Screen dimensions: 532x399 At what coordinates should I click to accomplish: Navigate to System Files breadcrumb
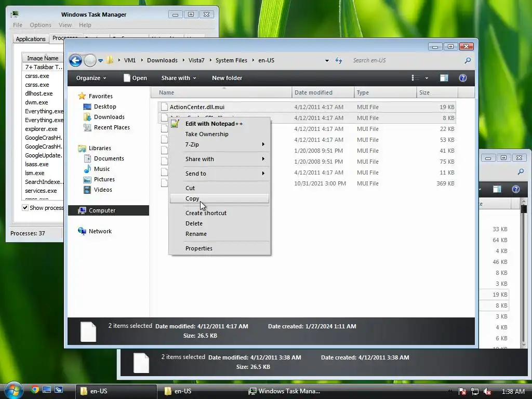pyautogui.click(x=231, y=60)
